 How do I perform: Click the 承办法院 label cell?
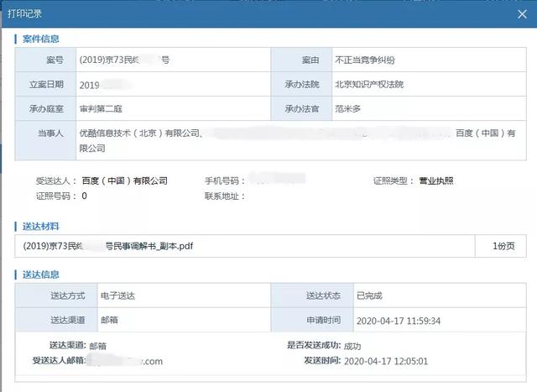click(x=301, y=84)
